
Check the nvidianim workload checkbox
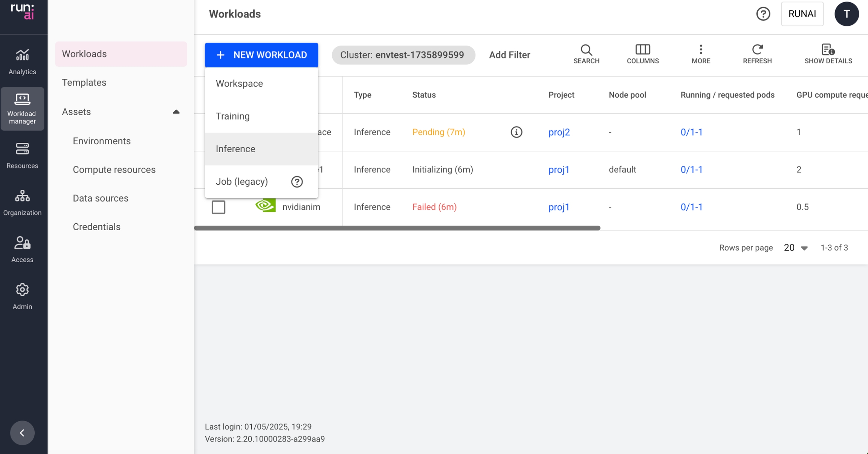tap(219, 207)
